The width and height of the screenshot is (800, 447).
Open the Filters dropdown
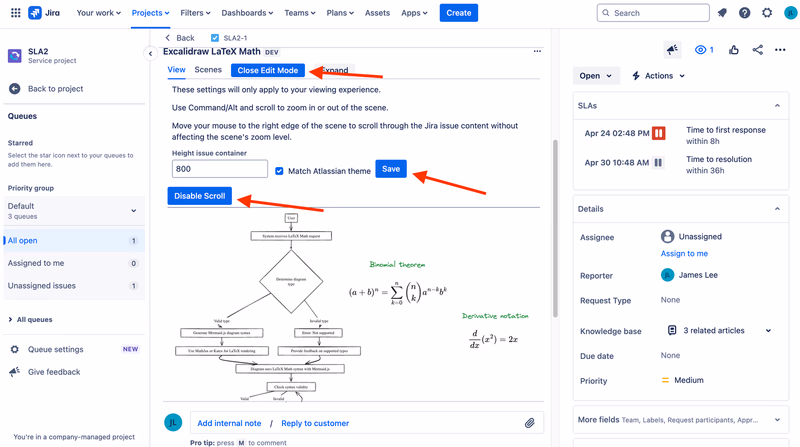click(195, 13)
